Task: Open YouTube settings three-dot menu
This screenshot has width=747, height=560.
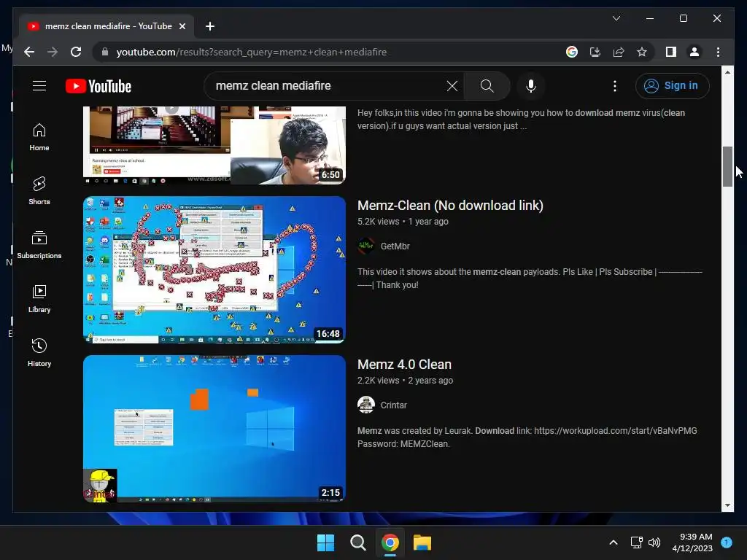Action: (614, 86)
